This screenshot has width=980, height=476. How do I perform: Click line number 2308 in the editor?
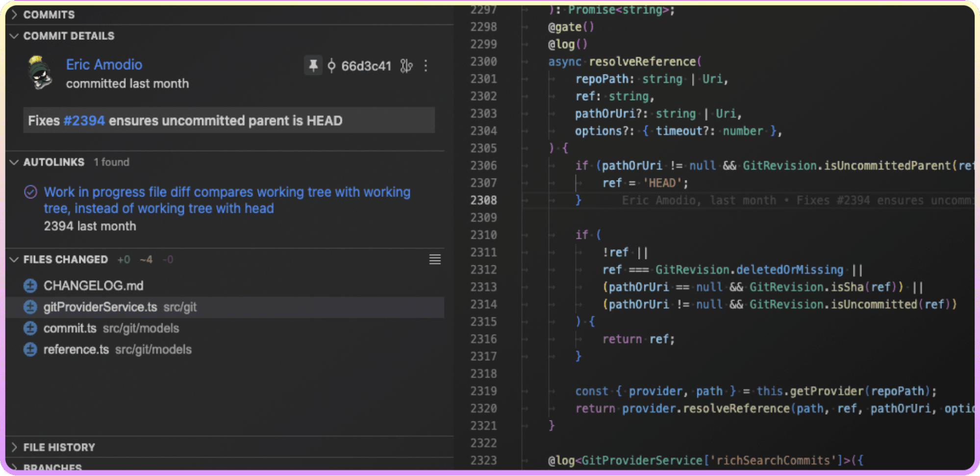[x=483, y=200]
